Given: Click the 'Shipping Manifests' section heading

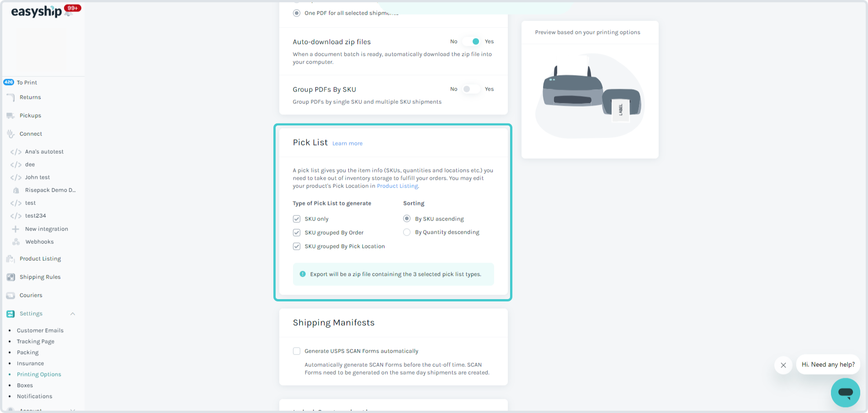Looking at the screenshot, I should coord(334,323).
